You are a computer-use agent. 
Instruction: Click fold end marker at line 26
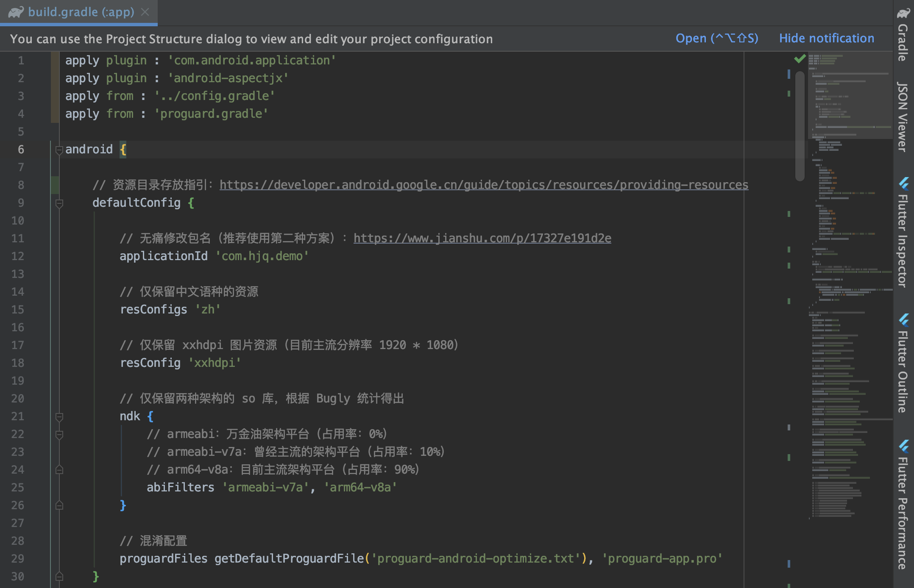(59, 505)
